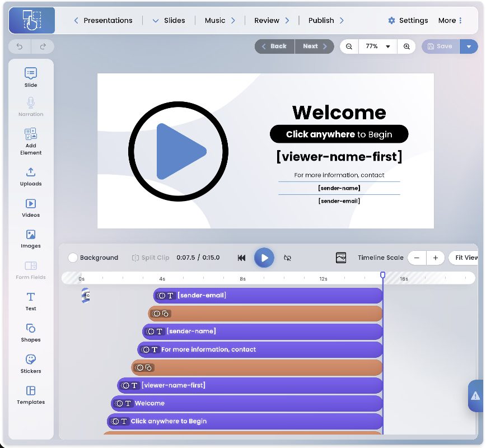Open the Form Fields panel

click(x=31, y=270)
